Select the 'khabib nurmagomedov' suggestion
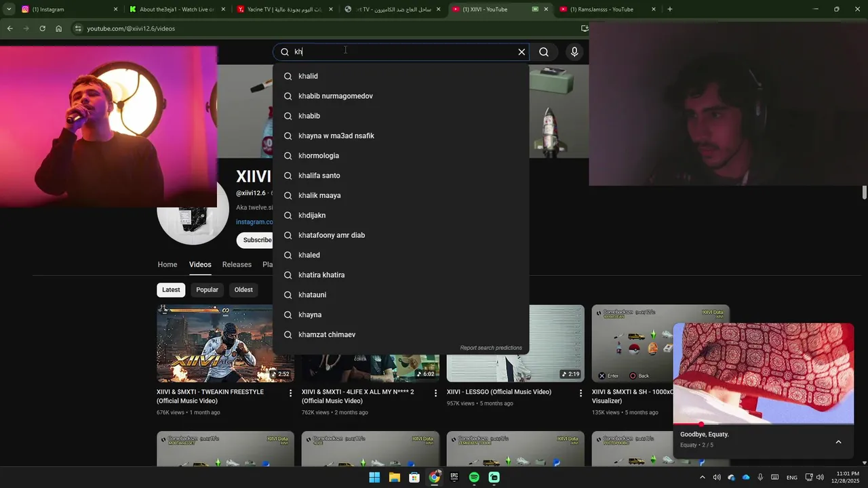The width and height of the screenshot is (868, 488). 401,96
